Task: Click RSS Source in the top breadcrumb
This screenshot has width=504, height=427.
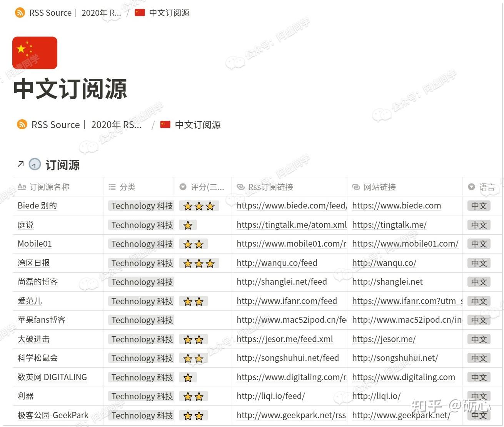Action: click(50, 12)
